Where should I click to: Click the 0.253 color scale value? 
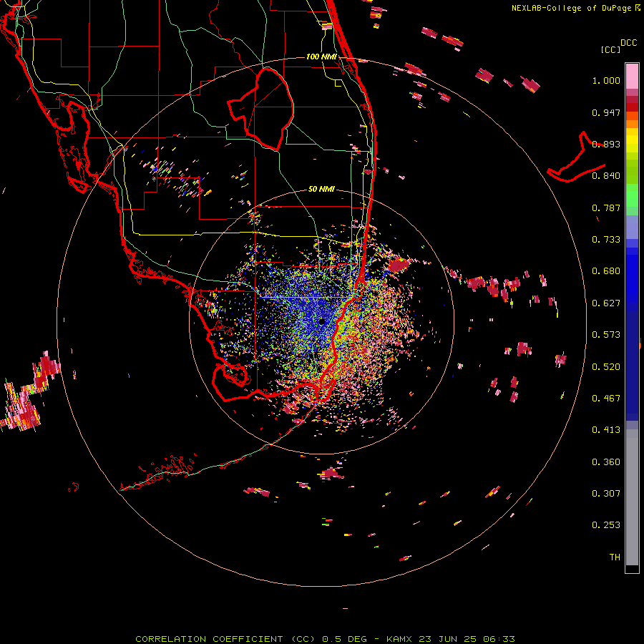coord(606,525)
